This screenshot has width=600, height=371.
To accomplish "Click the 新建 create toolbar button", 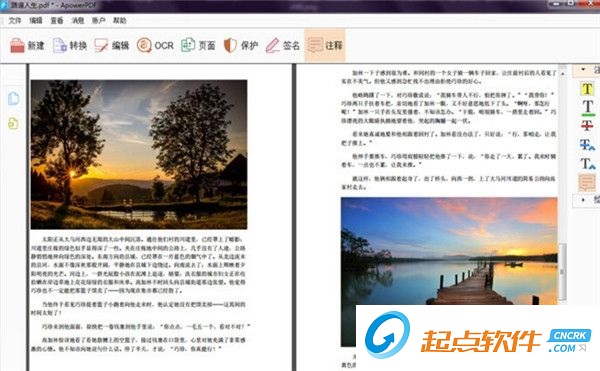I will click(27, 46).
